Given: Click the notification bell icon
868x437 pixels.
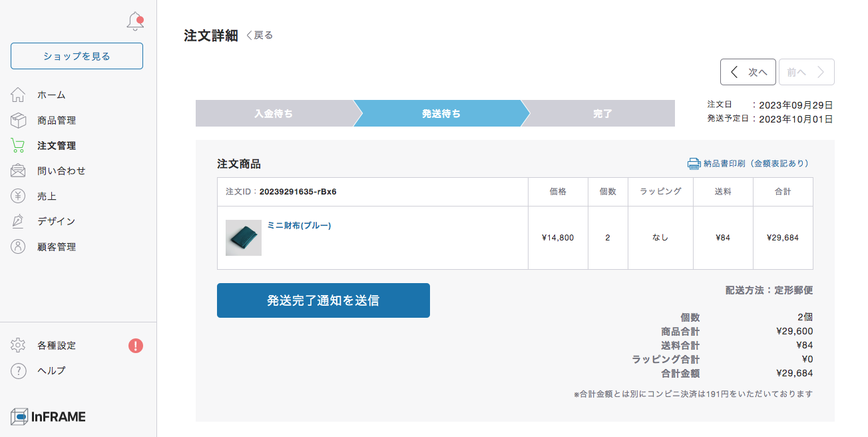Looking at the screenshot, I should click(135, 21).
